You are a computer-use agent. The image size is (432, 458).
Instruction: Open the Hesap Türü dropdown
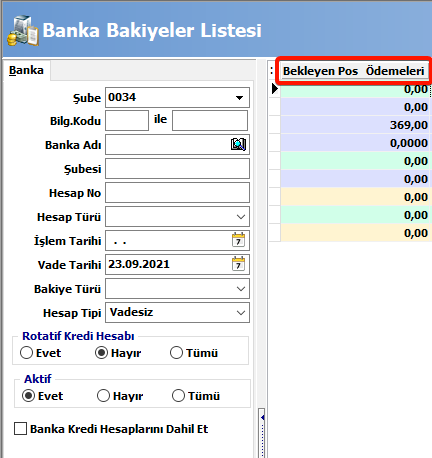[241, 217]
